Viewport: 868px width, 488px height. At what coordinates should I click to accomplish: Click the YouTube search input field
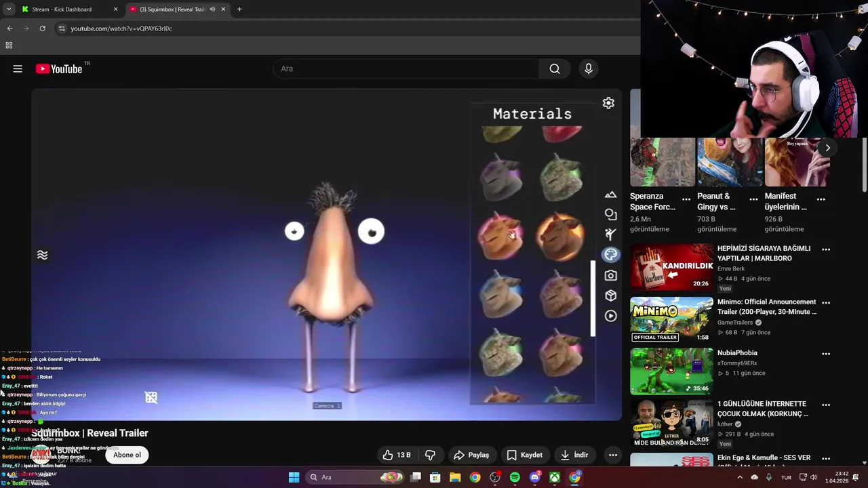pyautogui.click(x=406, y=68)
